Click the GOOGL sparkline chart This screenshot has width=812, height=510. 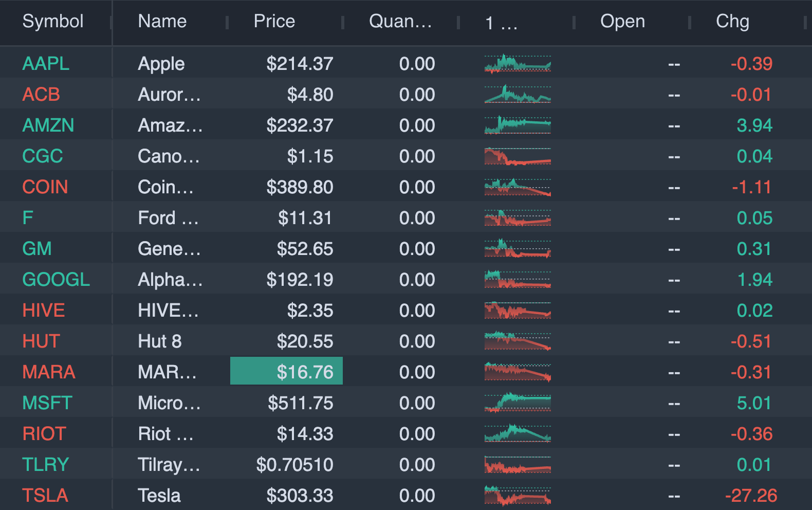tap(518, 280)
